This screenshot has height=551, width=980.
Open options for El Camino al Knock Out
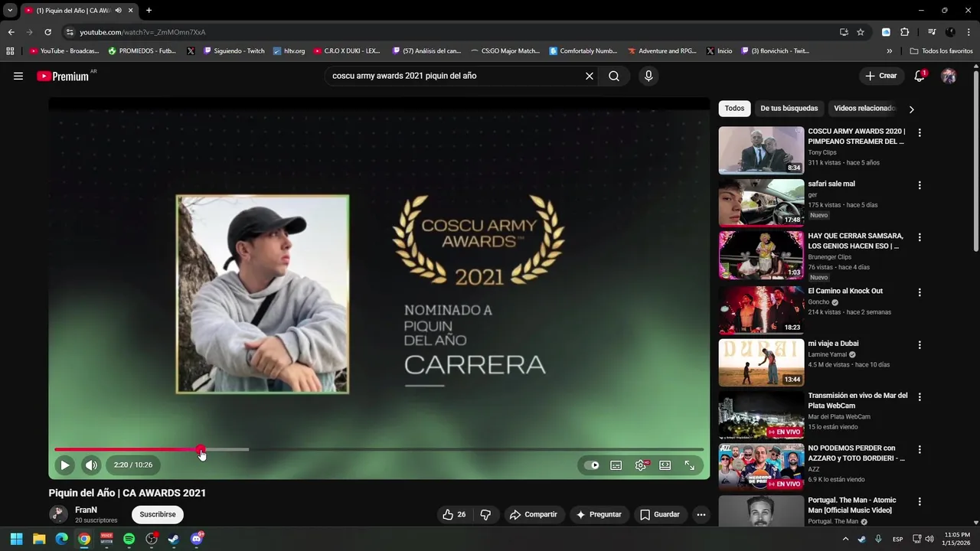(920, 292)
